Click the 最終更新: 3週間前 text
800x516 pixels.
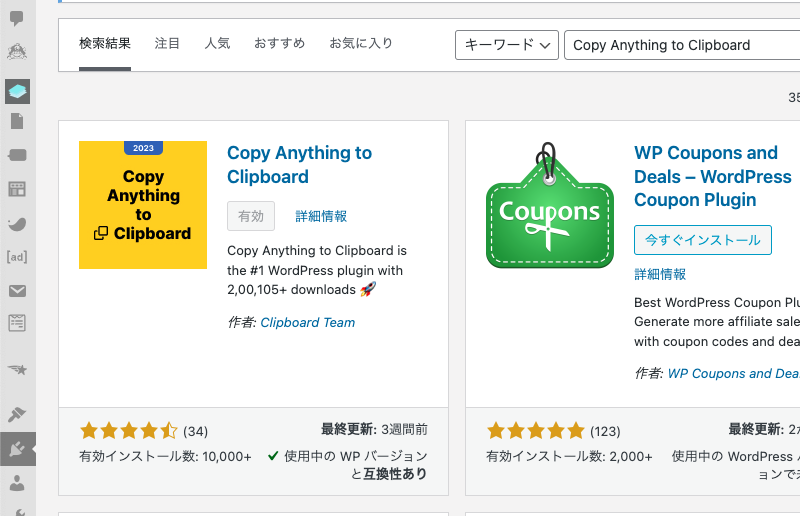(374, 430)
